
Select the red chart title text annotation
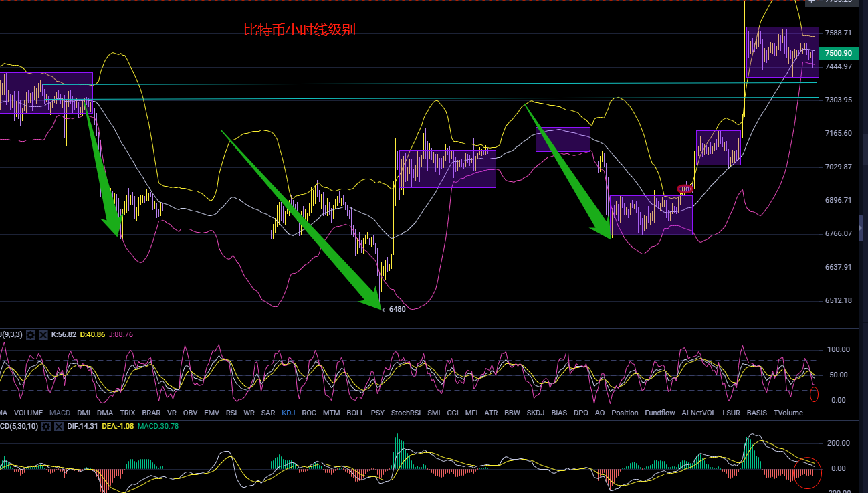(x=299, y=30)
